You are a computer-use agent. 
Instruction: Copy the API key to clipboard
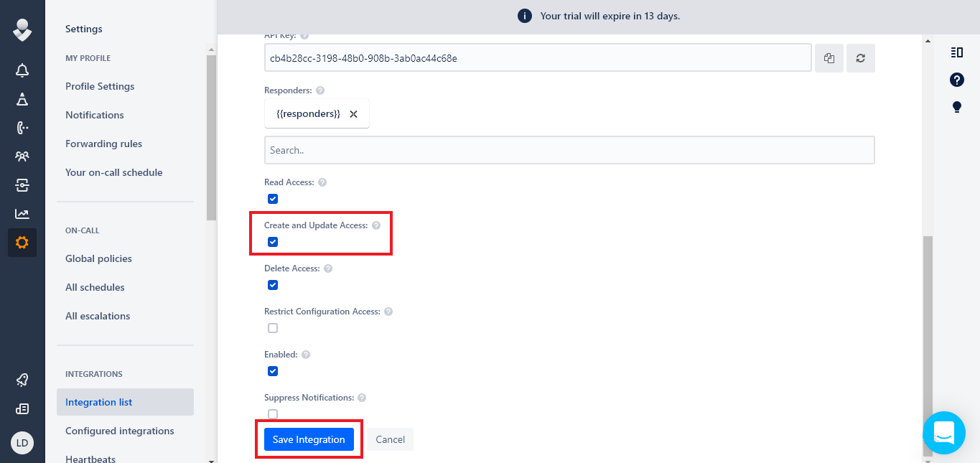[829, 58]
